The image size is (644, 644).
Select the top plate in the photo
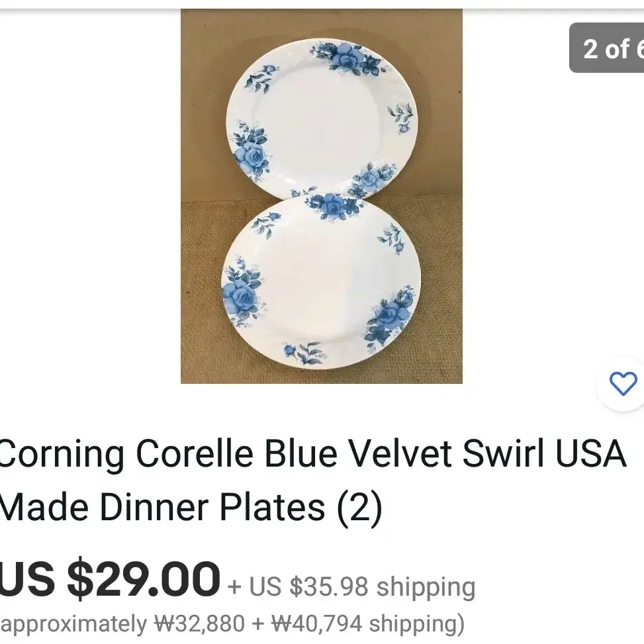coord(322,120)
